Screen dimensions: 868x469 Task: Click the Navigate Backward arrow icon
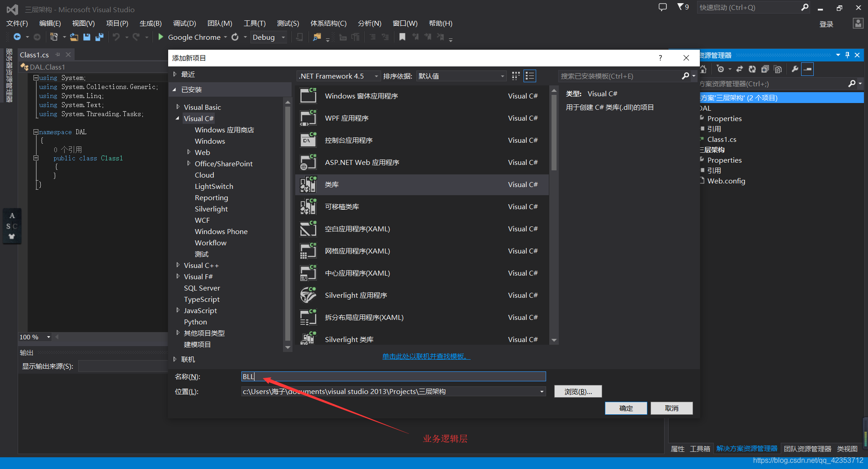17,37
